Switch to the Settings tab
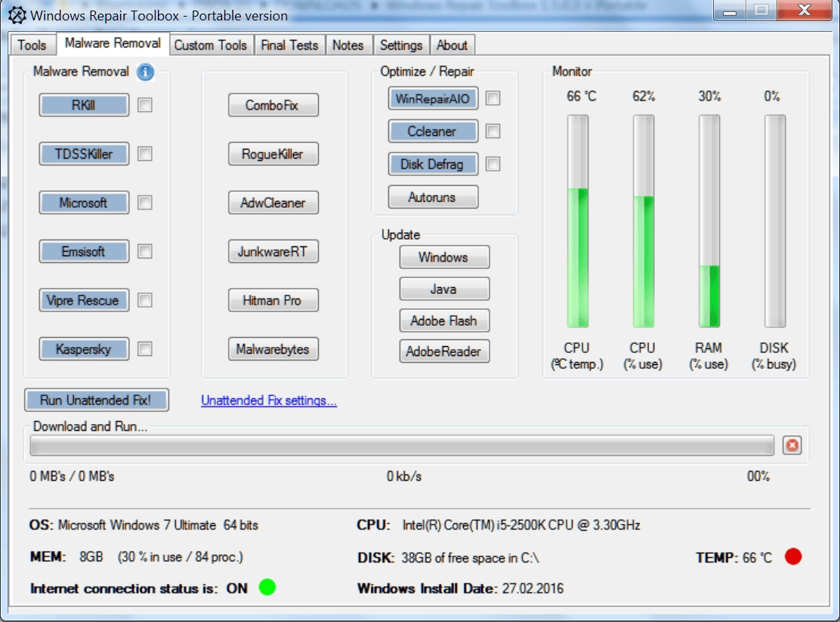This screenshot has width=840, height=622. tap(401, 45)
